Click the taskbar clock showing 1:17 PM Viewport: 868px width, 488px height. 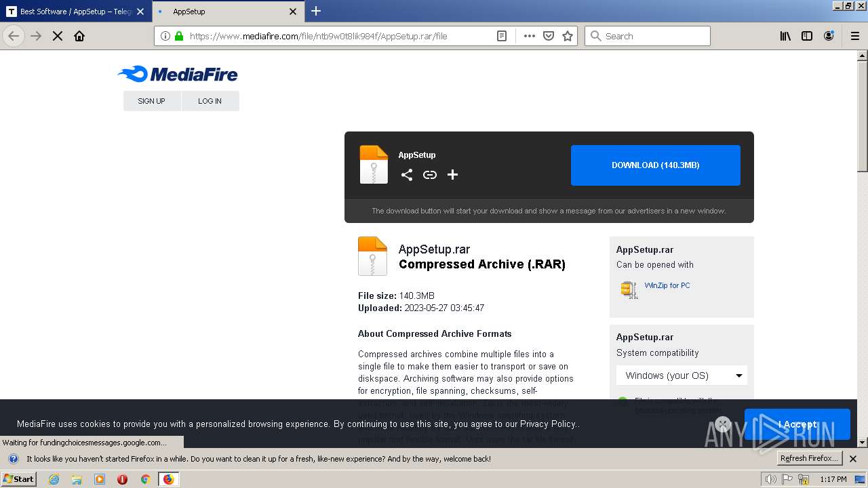click(x=833, y=479)
